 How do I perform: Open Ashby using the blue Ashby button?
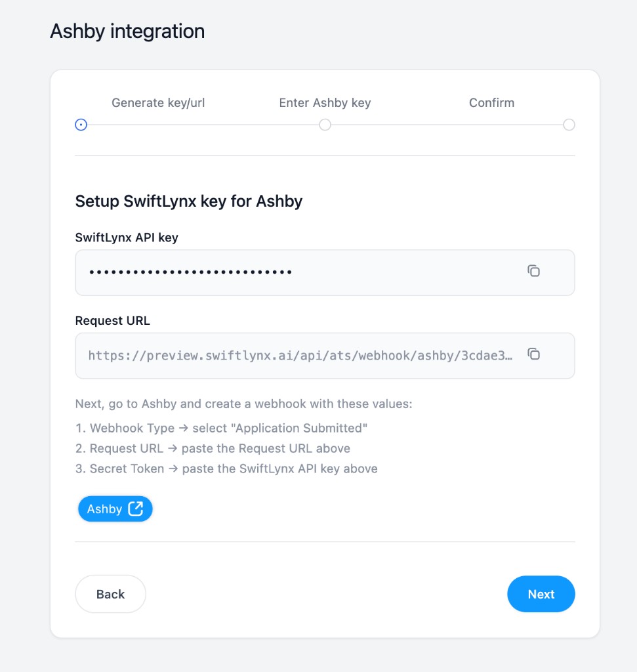point(115,509)
